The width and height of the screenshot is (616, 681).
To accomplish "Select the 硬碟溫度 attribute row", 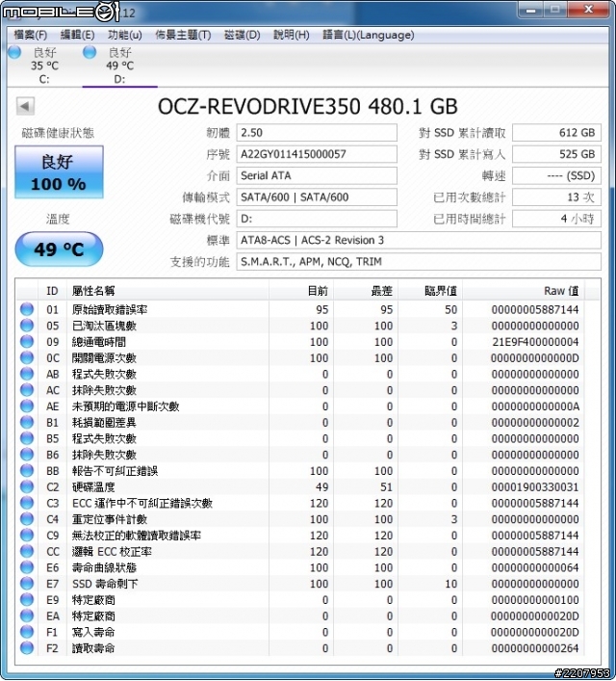I will (300, 486).
